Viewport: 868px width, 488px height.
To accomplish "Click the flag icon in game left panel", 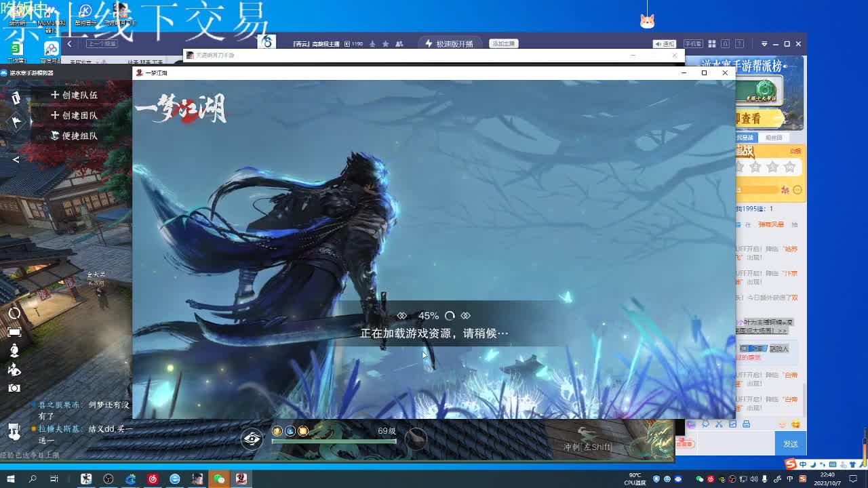I will pos(16,122).
